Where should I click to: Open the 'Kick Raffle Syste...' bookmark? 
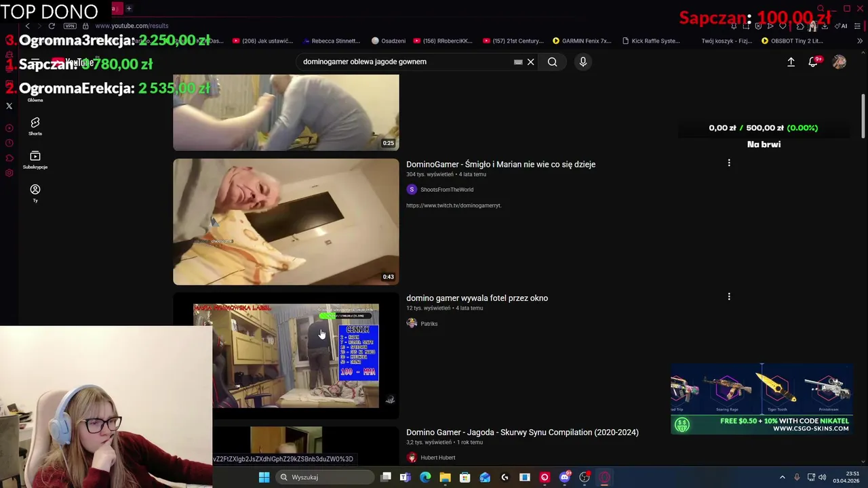[x=651, y=41]
